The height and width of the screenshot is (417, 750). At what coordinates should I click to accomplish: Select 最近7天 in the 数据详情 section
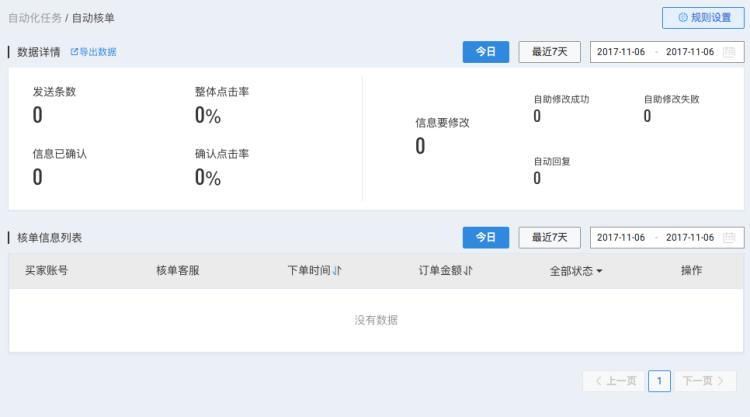(x=549, y=52)
